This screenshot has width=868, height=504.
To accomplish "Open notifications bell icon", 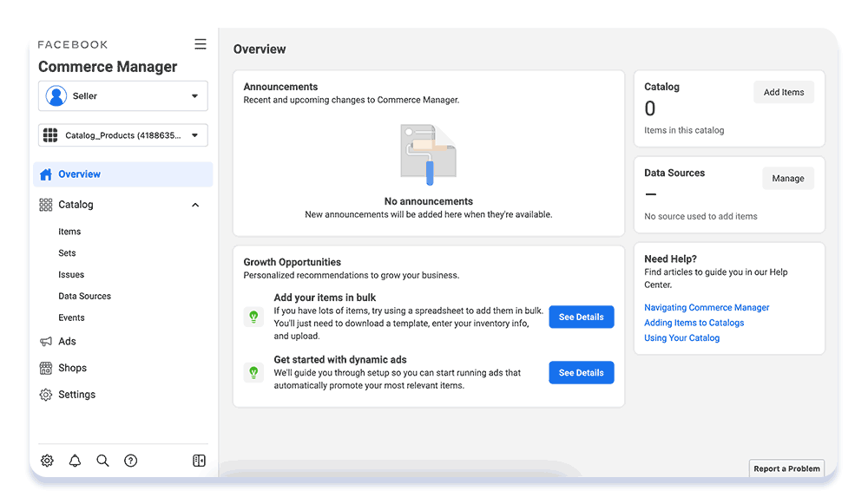I will coord(75,461).
